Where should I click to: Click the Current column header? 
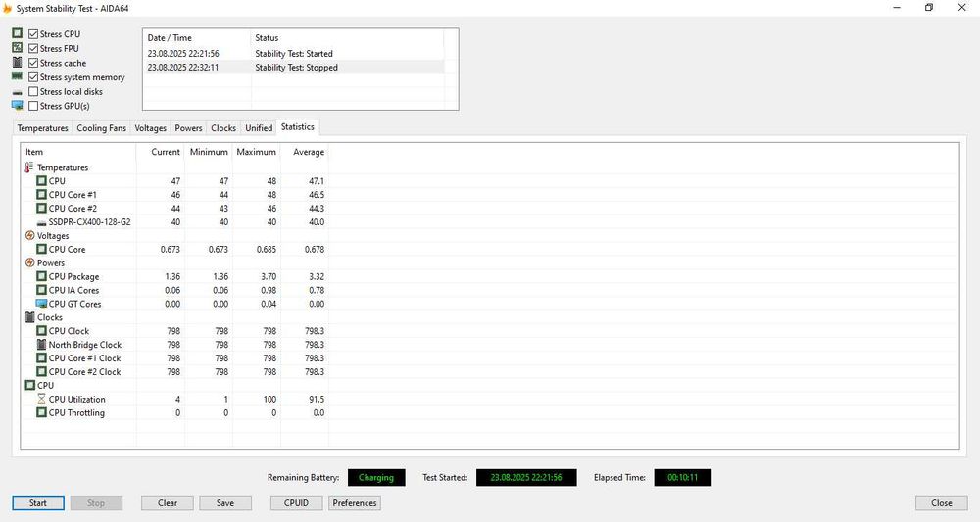[161, 152]
